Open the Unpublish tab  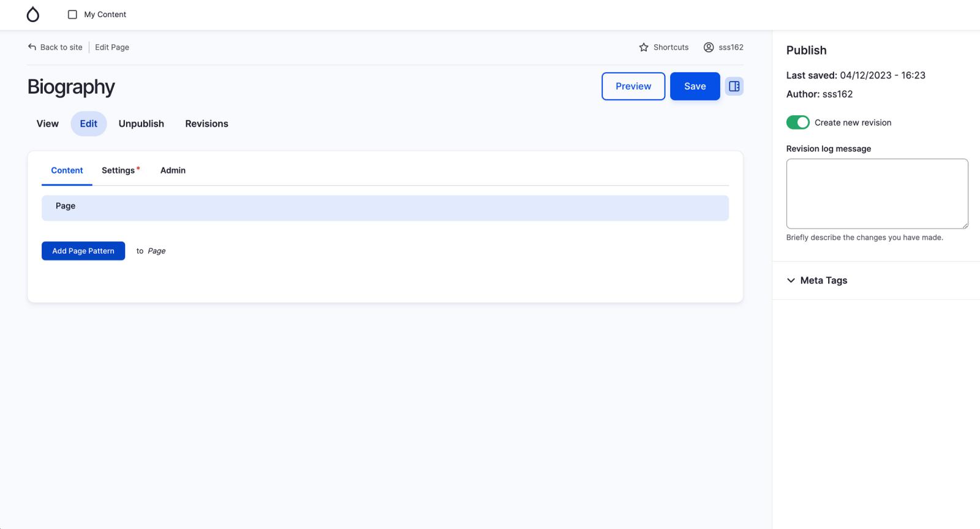pyautogui.click(x=141, y=124)
